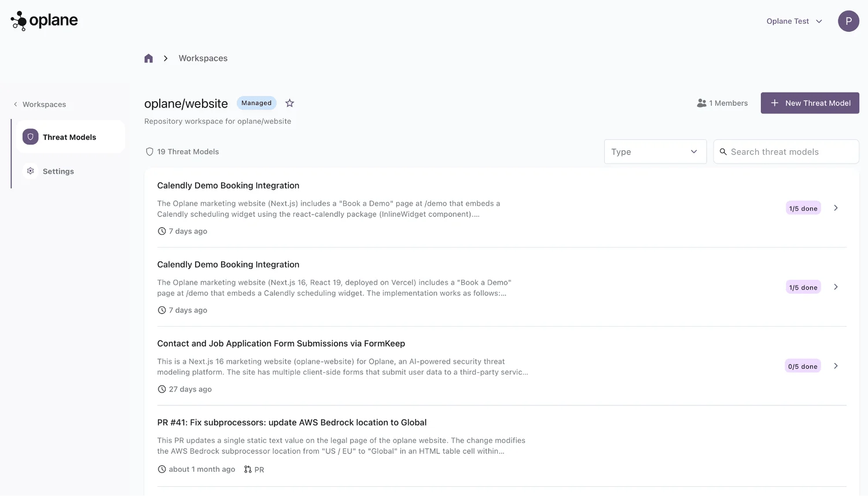Screen dimensions: 868x496
Task: Click the Settings gear icon in sidebar
Action: click(31, 171)
